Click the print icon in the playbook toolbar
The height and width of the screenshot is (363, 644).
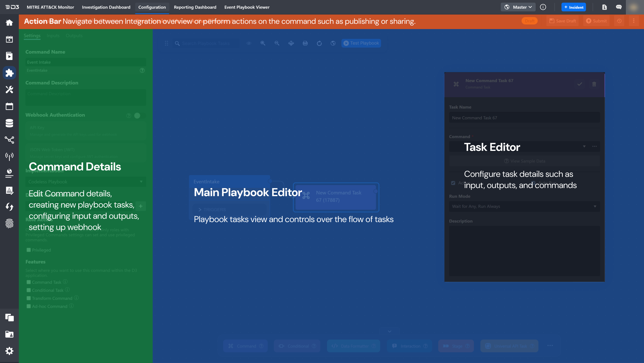305,43
